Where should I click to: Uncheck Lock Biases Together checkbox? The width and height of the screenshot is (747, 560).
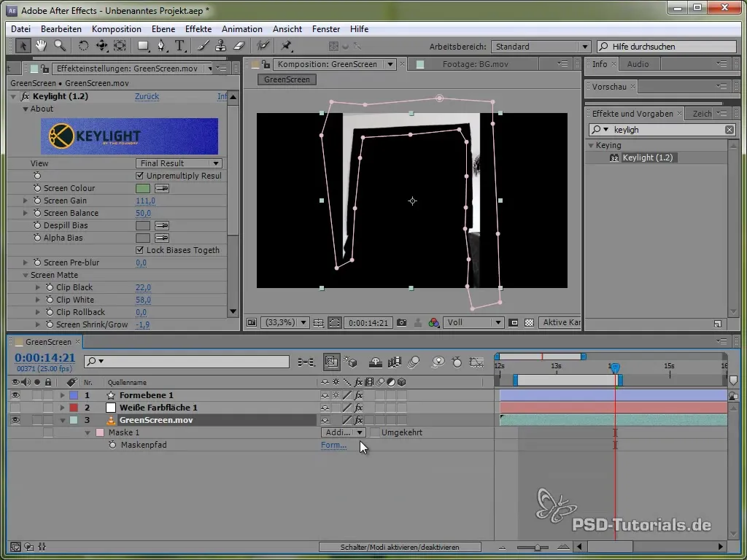pyautogui.click(x=139, y=251)
